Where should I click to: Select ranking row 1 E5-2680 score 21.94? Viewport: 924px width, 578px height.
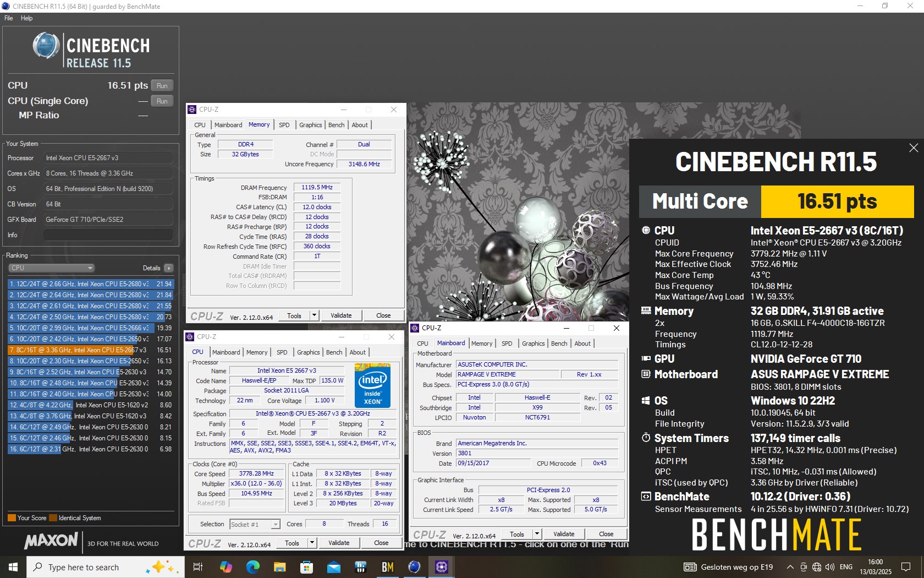pos(91,284)
